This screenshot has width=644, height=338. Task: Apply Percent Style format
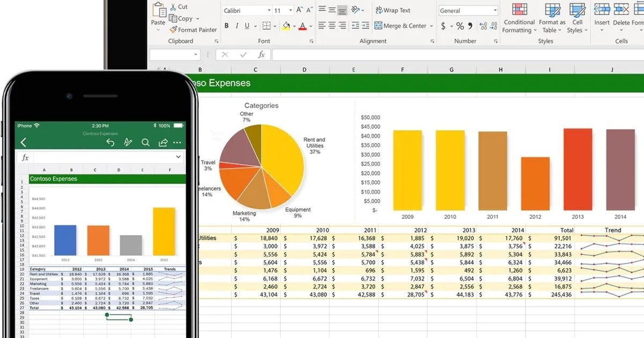click(460, 26)
